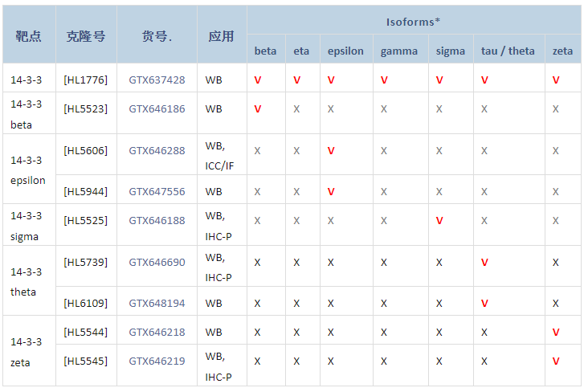Click red V under tau/theta in HL5739 row
The image size is (584, 392).
coord(484,263)
